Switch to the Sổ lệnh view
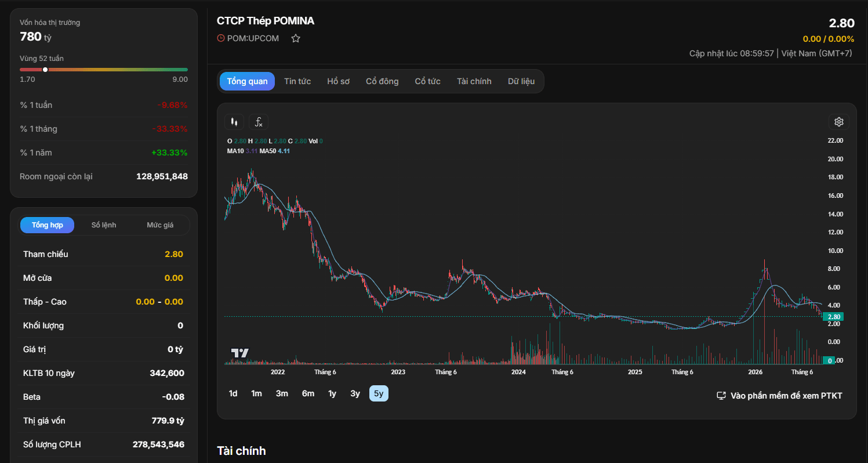 point(104,225)
